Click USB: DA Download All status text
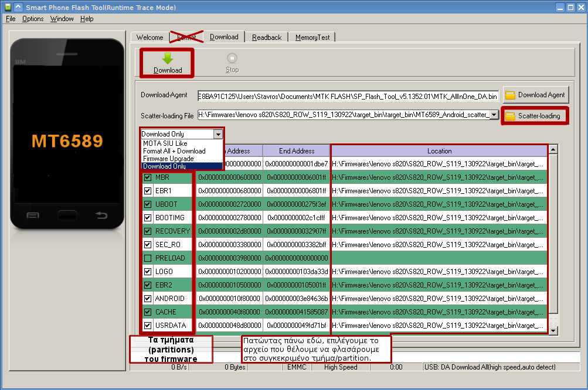Screen dimensions: 588x390 pyautogui.click(x=490, y=367)
